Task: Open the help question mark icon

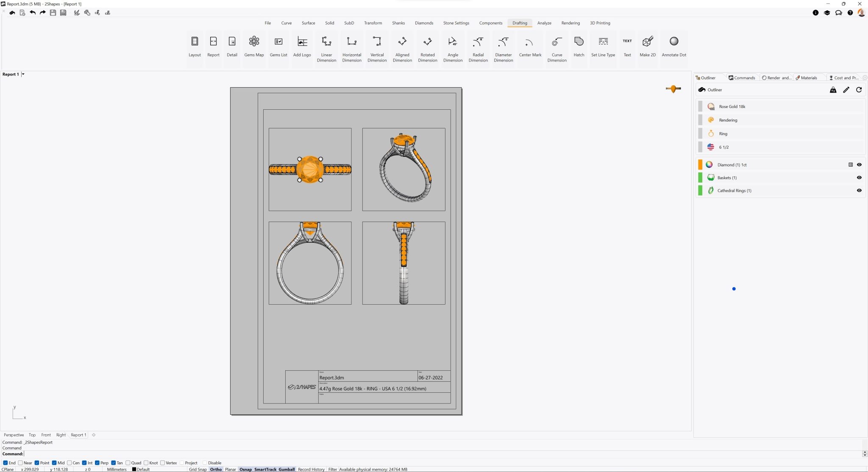Action: pyautogui.click(x=850, y=13)
